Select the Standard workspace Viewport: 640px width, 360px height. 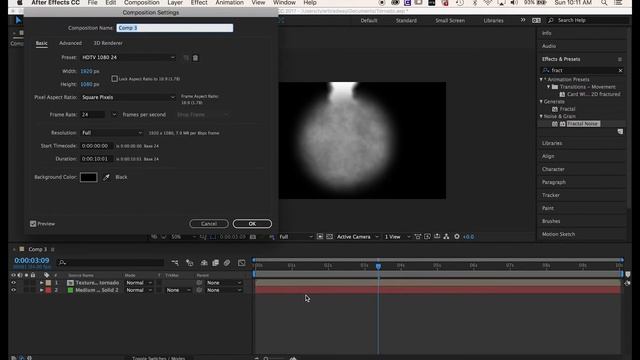click(x=406, y=20)
